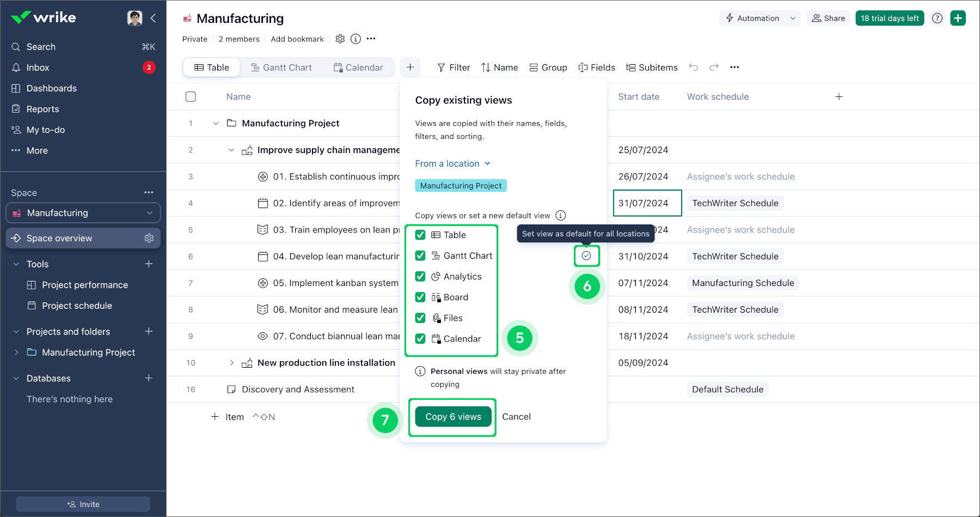The height and width of the screenshot is (517, 980).
Task: Open the From a location dropdown
Action: [452, 163]
